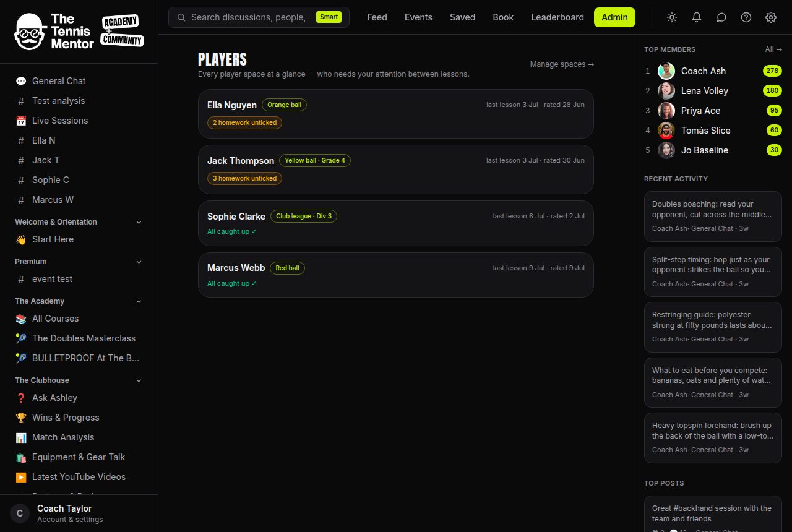
Task: Click the General Chat speech bubble icon
Action: pyautogui.click(x=21, y=81)
